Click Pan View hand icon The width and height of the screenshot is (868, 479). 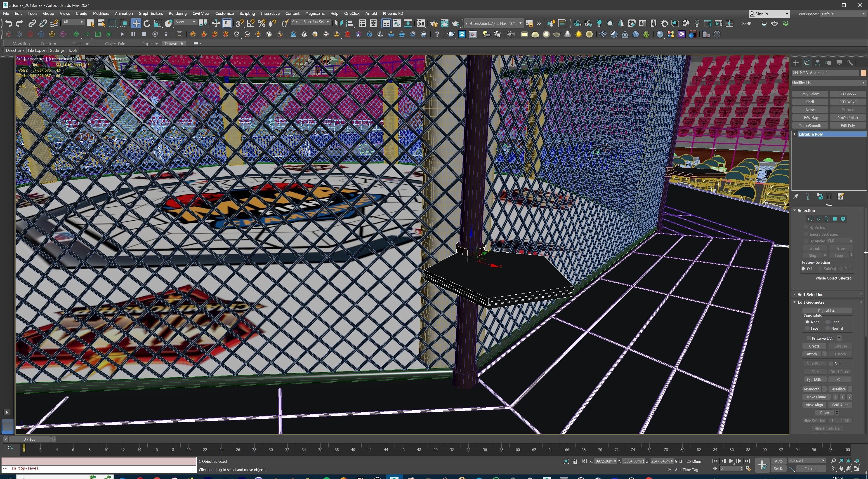[x=841, y=469]
